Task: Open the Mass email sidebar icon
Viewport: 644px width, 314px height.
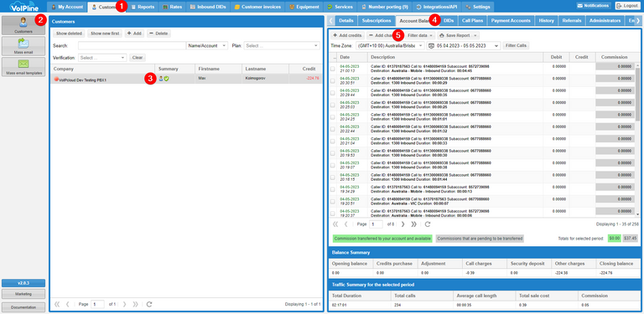Action: [x=23, y=46]
